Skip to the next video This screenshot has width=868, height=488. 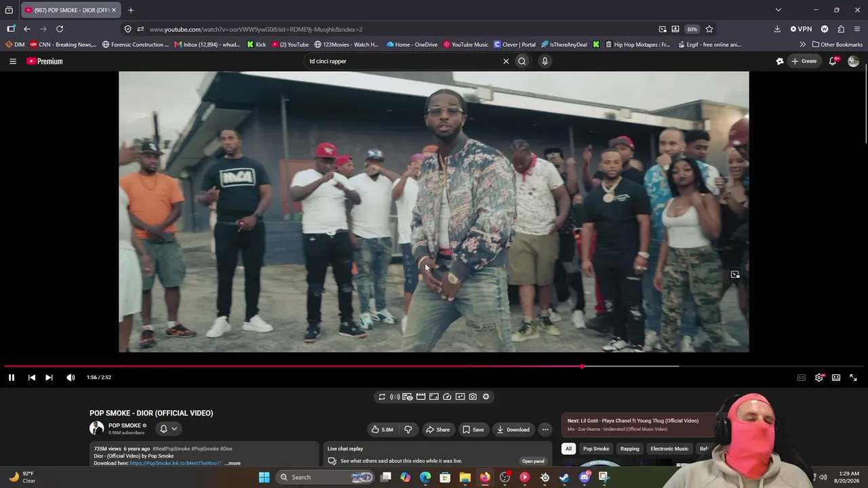[49, 378]
